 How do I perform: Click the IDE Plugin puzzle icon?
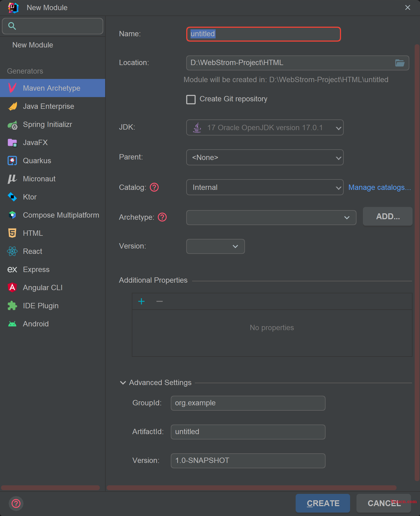[x=12, y=306]
